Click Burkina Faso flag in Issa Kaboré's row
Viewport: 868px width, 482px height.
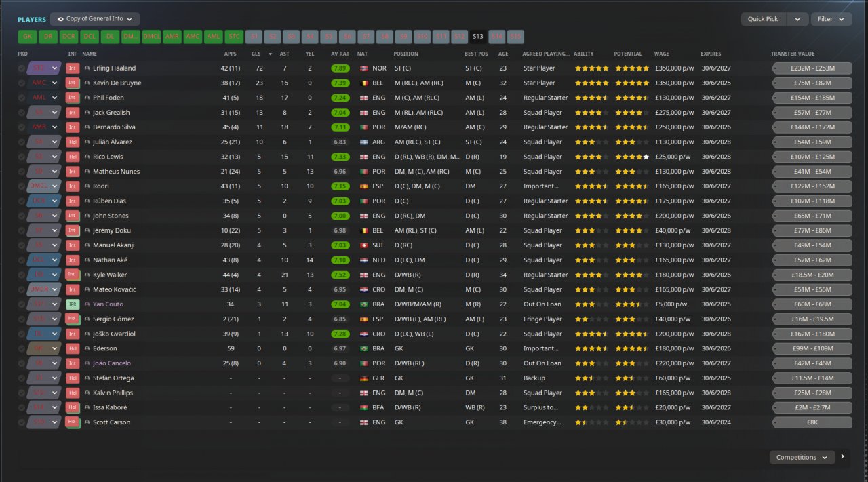(364, 407)
